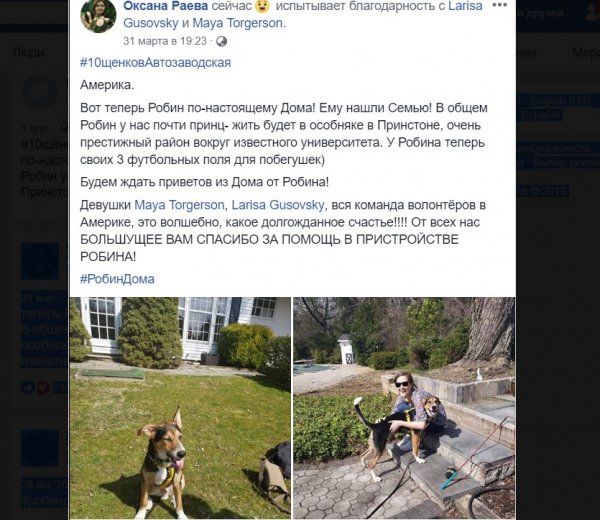Open photo of woman hugging the dog

coord(404,408)
